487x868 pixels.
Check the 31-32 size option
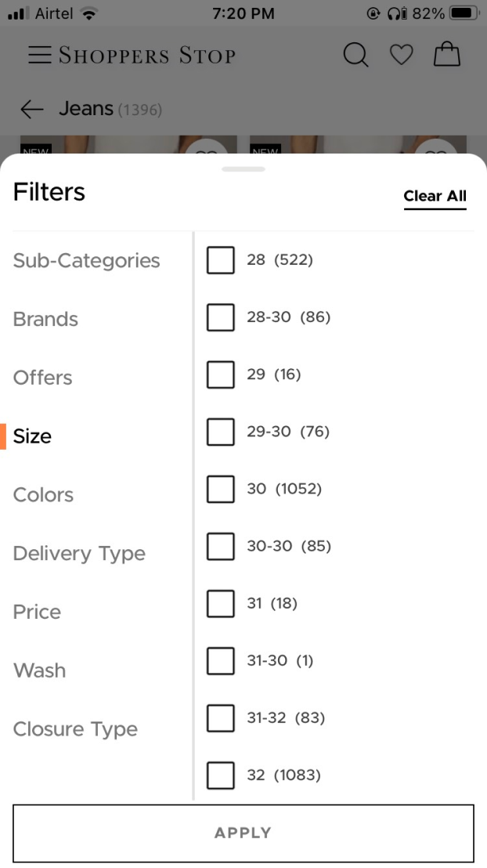[x=221, y=718]
